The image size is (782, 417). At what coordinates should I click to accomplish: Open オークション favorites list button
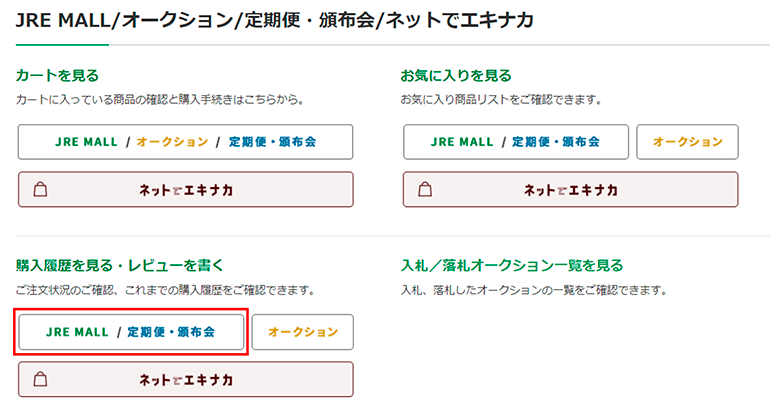click(x=687, y=142)
